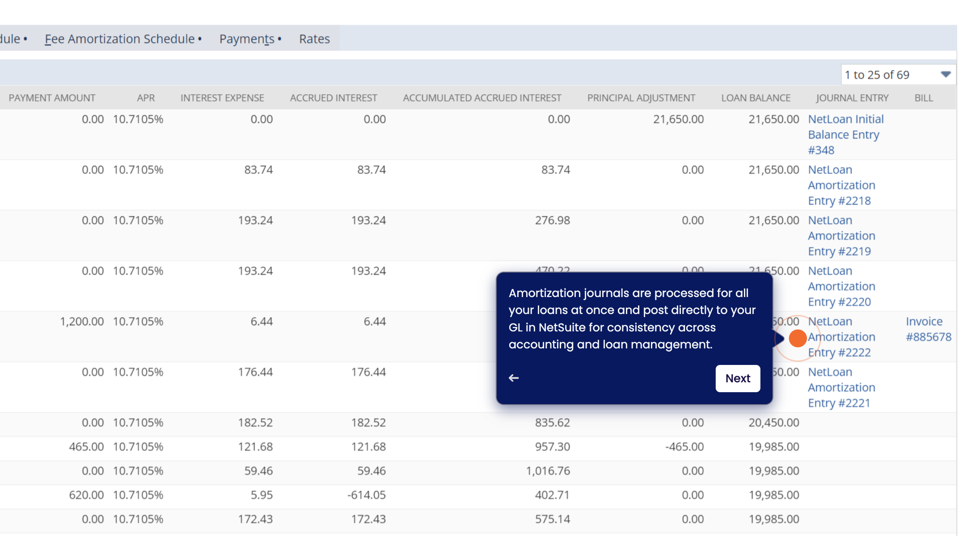
Task: Click the APR column header
Action: (146, 98)
